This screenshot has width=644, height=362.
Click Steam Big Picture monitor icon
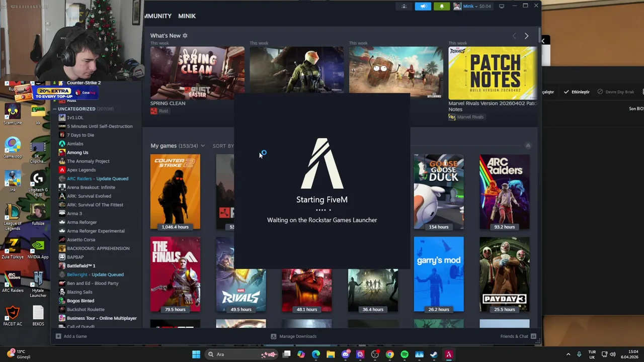502,6
